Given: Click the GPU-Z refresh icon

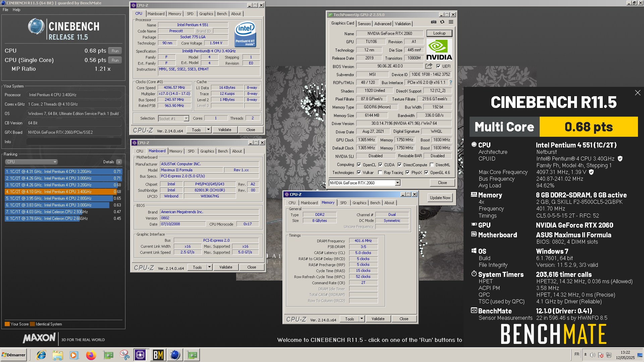Looking at the screenshot, I should pos(442,22).
